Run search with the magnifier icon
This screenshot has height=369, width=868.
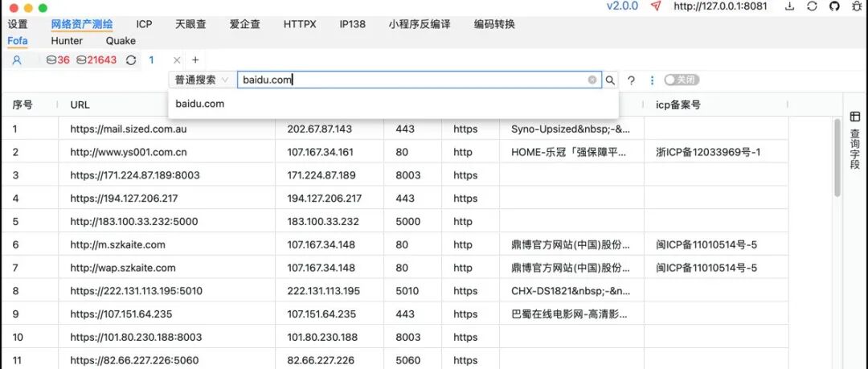(x=610, y=80)
